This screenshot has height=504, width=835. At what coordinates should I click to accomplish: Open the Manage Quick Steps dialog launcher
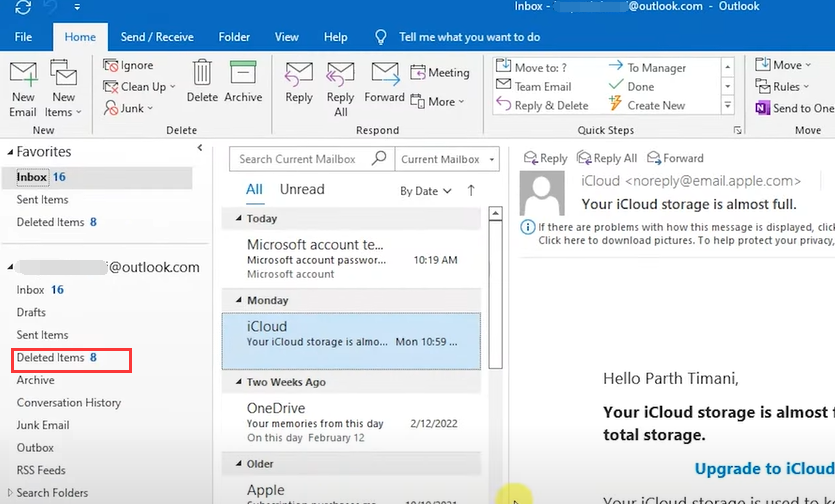point(738,131)
